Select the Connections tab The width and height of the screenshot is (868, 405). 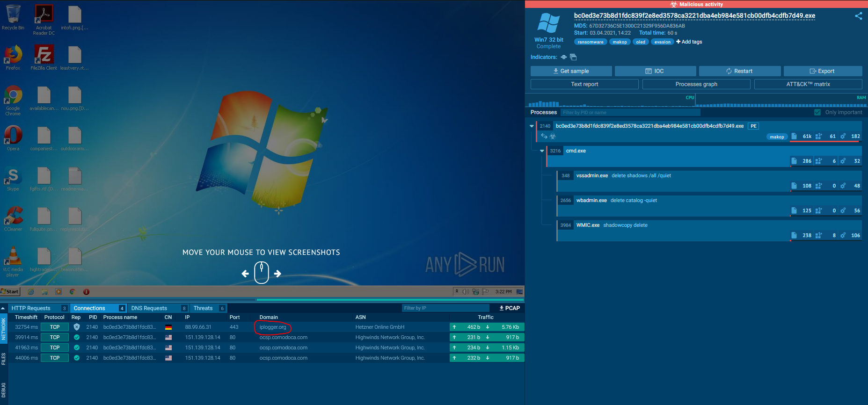(x=98, y=308)
